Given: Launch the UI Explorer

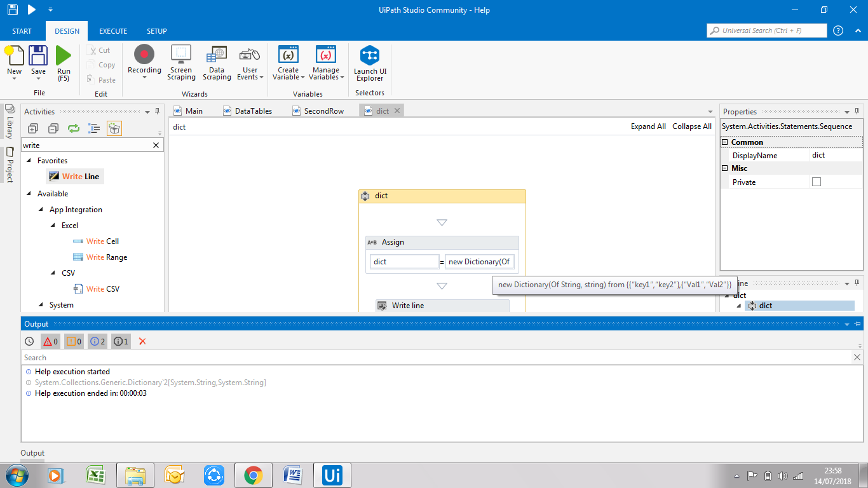Looking at the screenshot, I should point(370,64).
